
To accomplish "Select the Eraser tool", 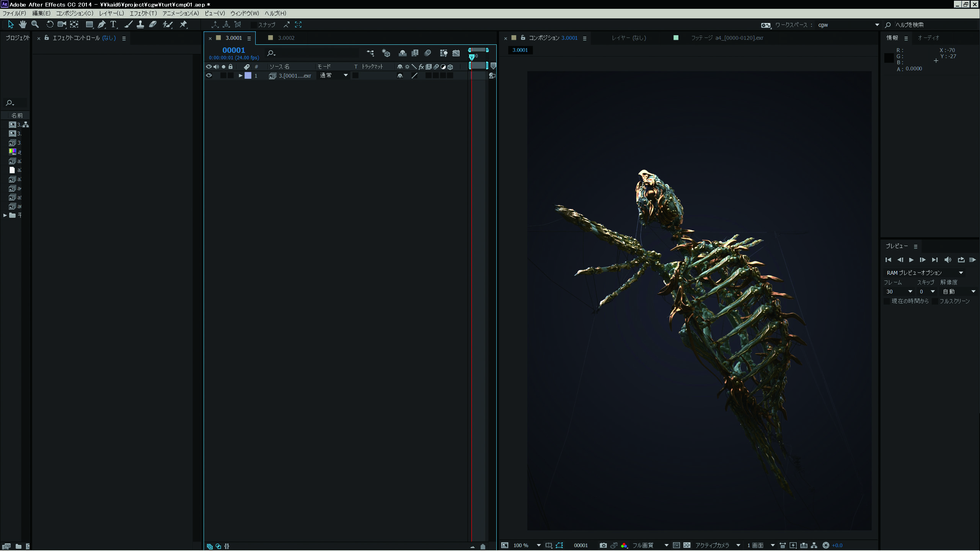I will tap(153, 24).
